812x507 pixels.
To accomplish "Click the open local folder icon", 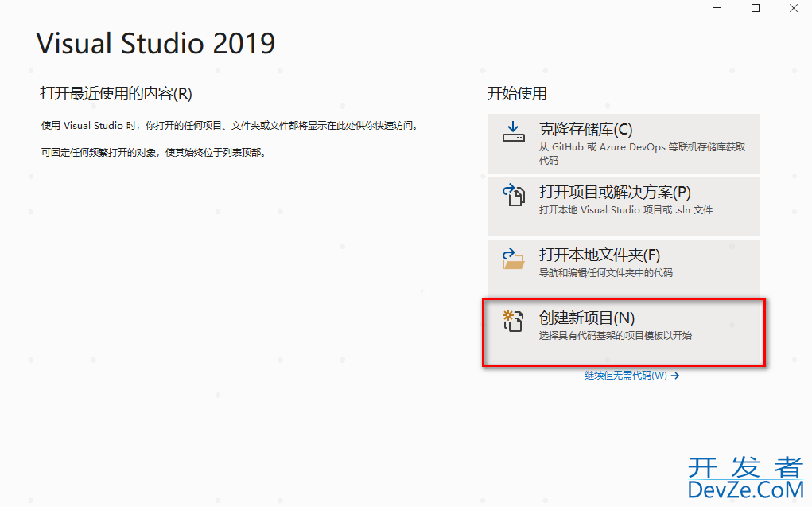I will click(x=514, y=258).
